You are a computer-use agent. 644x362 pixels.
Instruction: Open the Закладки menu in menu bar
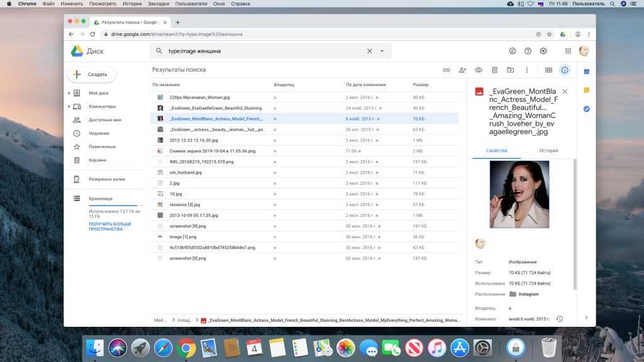tap(158, 4)
